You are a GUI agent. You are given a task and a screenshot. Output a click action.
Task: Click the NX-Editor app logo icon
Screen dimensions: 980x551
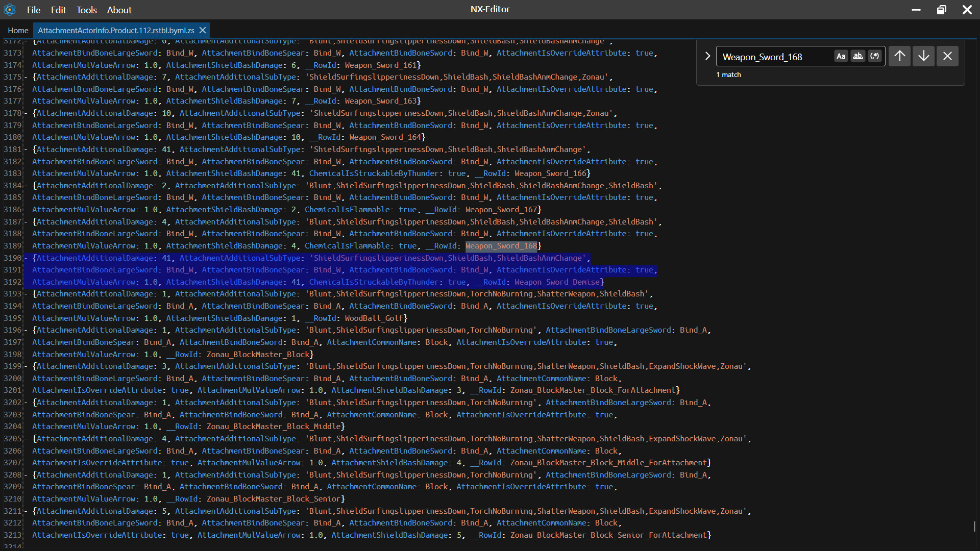tap(10, 10)
